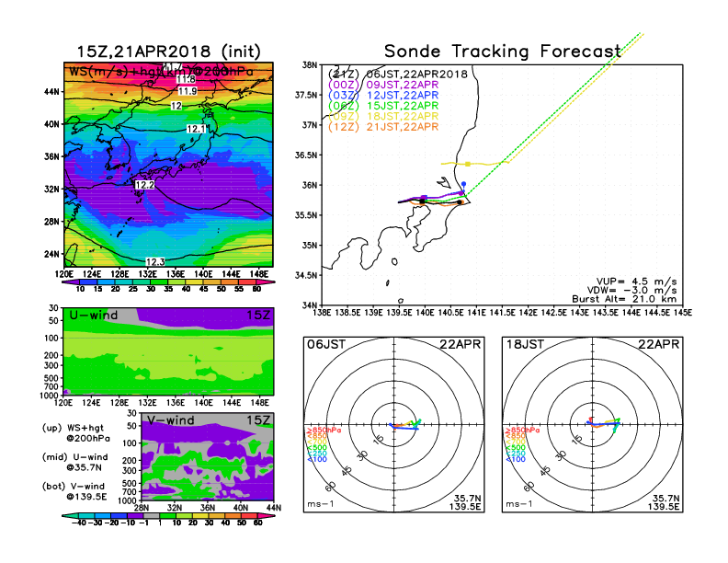Click "ms-1" unit in the 18JST hodograph
Viewport: 728px width, 563px height.
pyautogui.click(x=519, y=504)
